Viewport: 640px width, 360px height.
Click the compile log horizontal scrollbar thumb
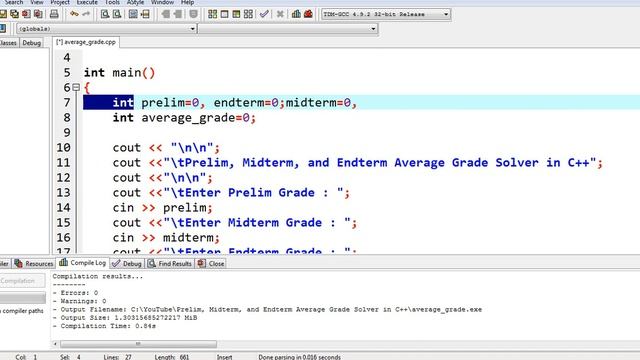click(138, 344)
